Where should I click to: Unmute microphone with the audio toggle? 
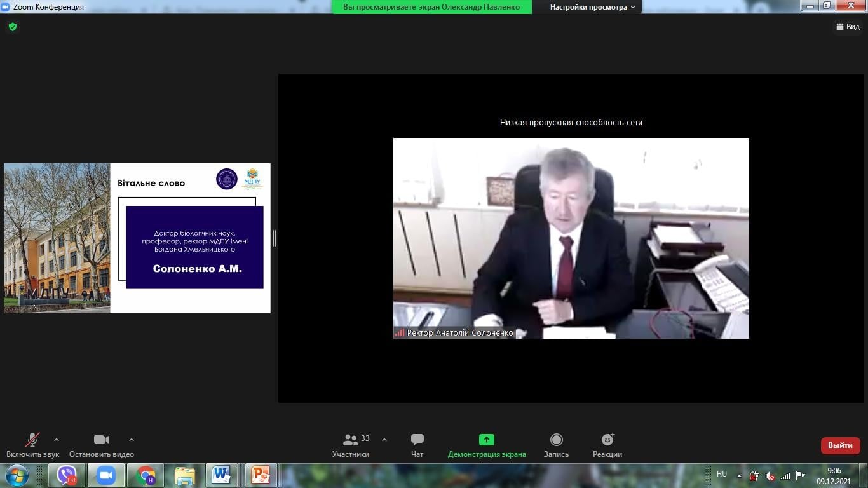coord(32,440)
